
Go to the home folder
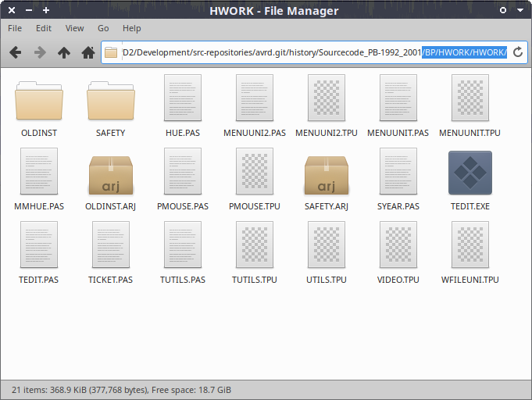(88, 52)
